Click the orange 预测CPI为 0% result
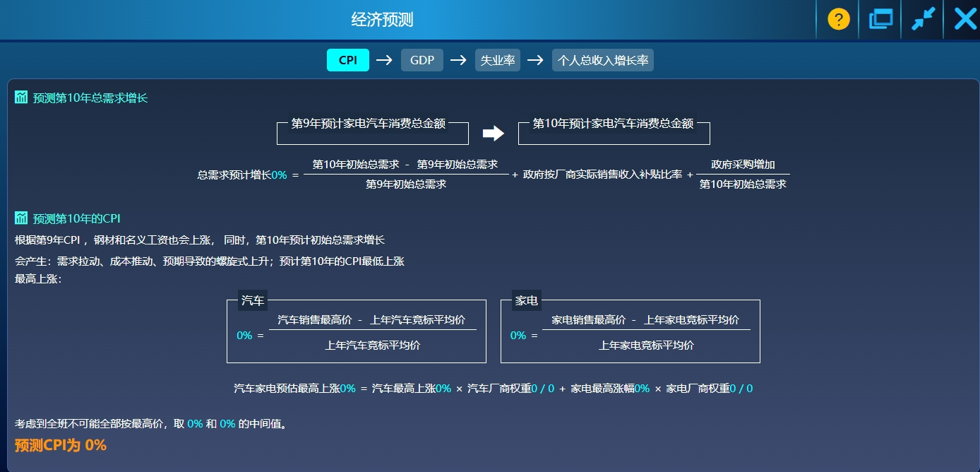 61,445
